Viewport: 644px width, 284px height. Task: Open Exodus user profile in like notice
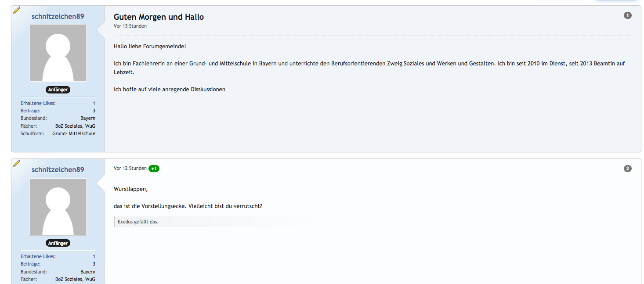click(125, 222)
